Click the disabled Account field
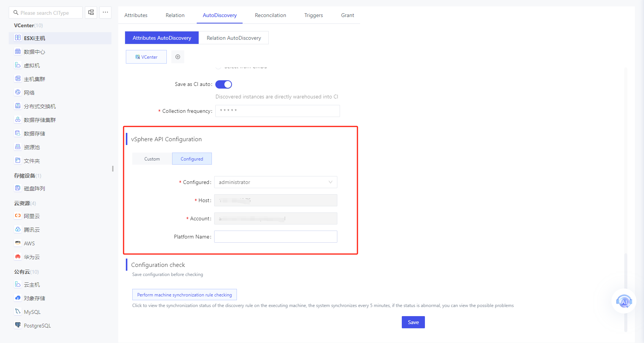 click(276, 218)
